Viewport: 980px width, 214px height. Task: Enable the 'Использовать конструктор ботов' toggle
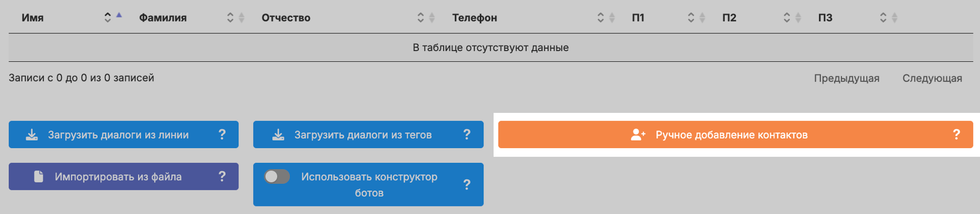coord(277,177)
